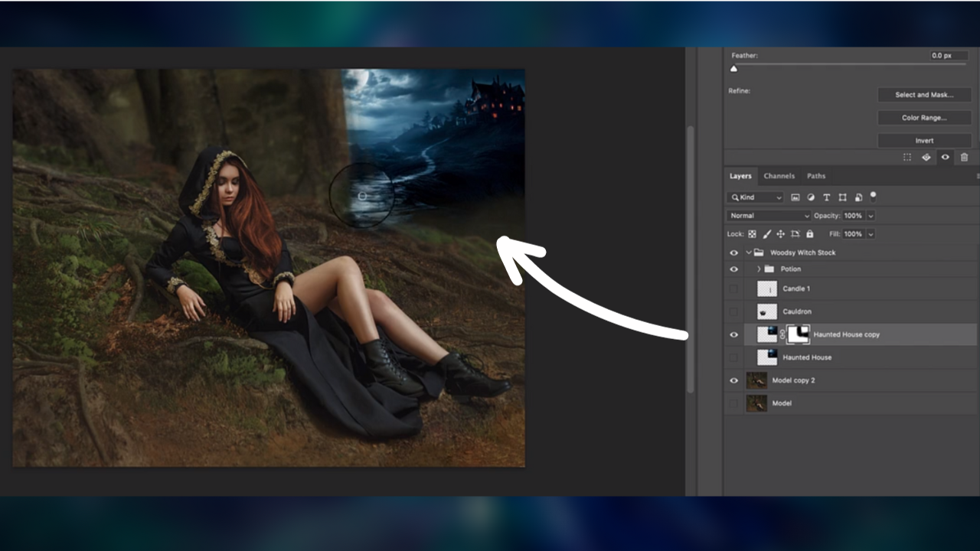Click the load selection from mask icon
The width and height of the screenshot is (980, 551).
coord(907,157)
